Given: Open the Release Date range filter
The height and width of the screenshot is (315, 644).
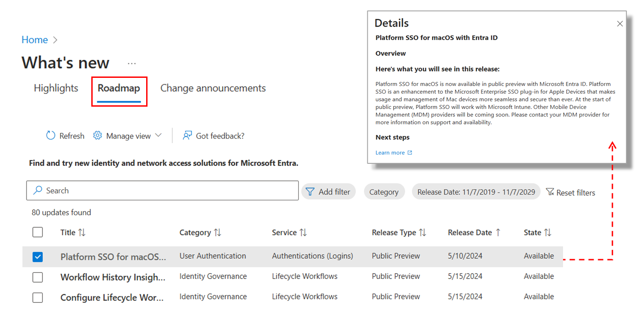Looking at the screenshot, I should [476, 192].
